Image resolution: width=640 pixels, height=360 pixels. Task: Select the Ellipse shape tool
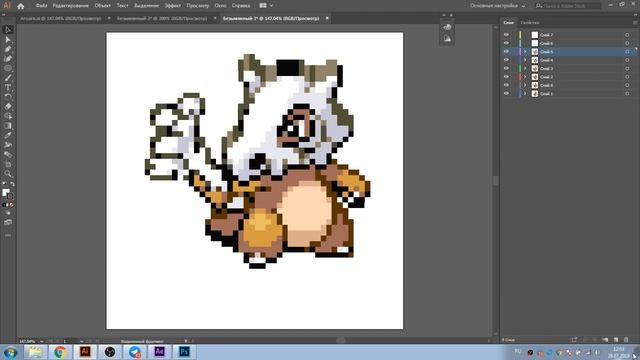pos(8,68)
